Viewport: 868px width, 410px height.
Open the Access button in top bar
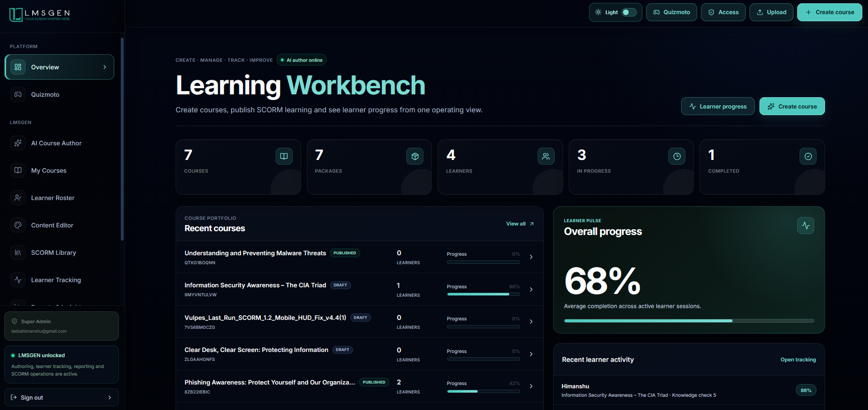723,12
